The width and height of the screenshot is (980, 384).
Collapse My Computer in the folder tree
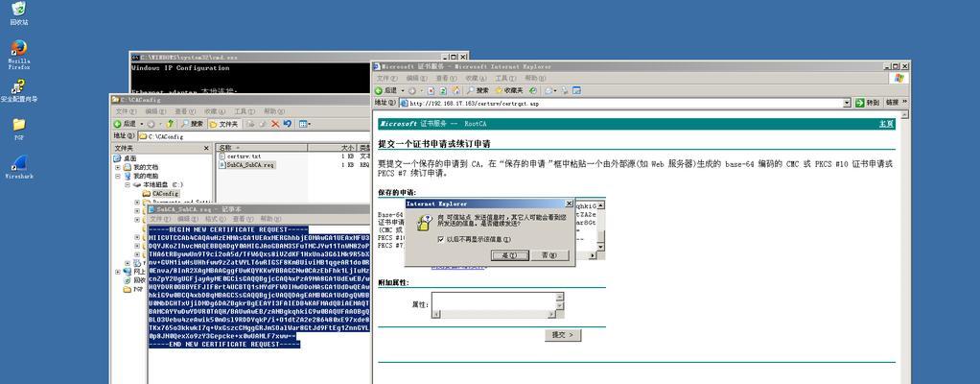tap(118, 176)
